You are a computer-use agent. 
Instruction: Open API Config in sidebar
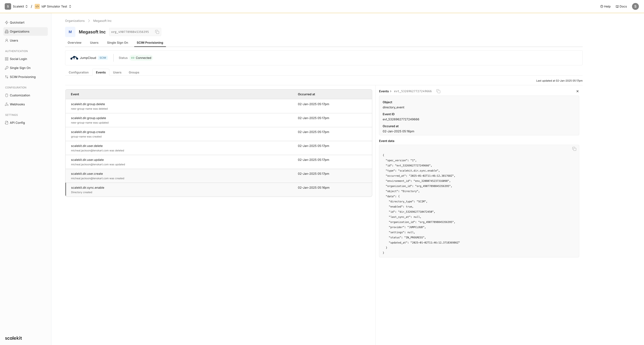[x=25, y=123]
